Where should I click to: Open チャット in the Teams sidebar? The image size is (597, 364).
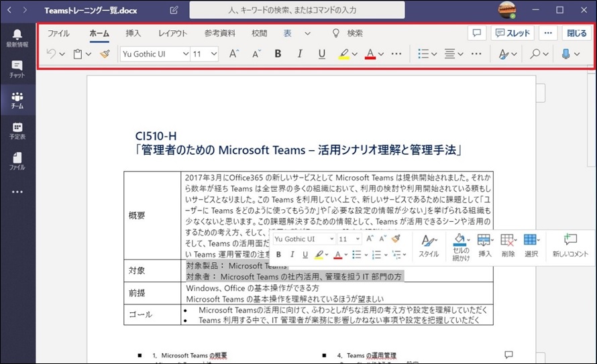pos(17,69)
